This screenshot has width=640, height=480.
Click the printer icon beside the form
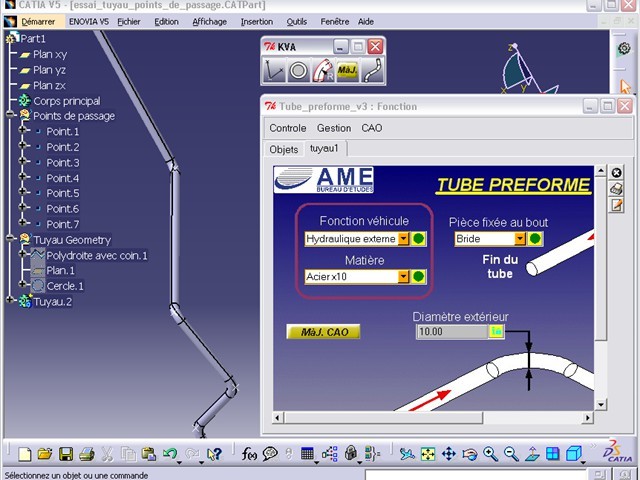pyautogui.click(x=616, y=189)
